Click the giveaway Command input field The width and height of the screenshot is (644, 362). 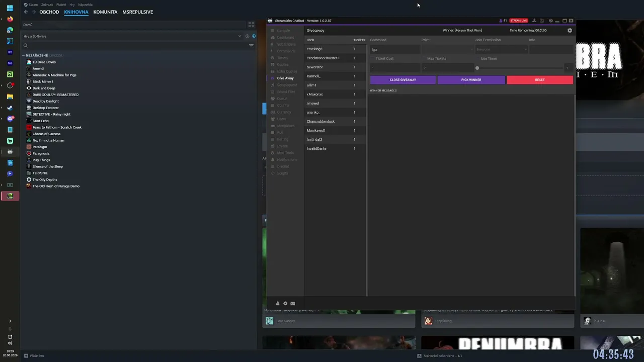point(395,49)
